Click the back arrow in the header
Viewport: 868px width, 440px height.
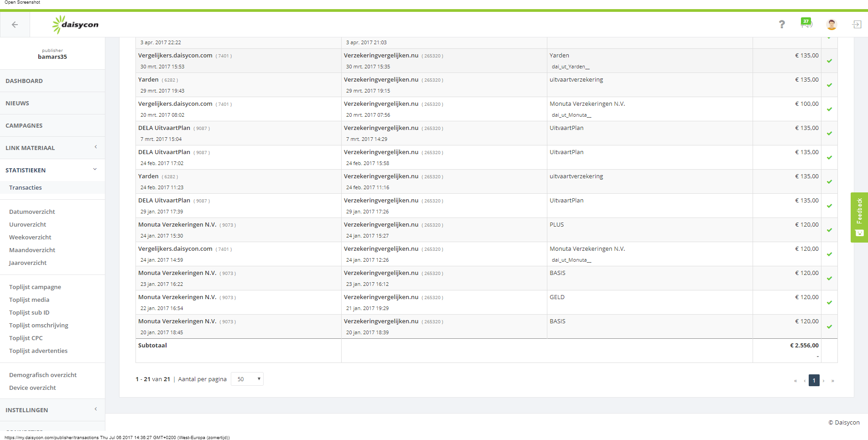coord(15,25)
